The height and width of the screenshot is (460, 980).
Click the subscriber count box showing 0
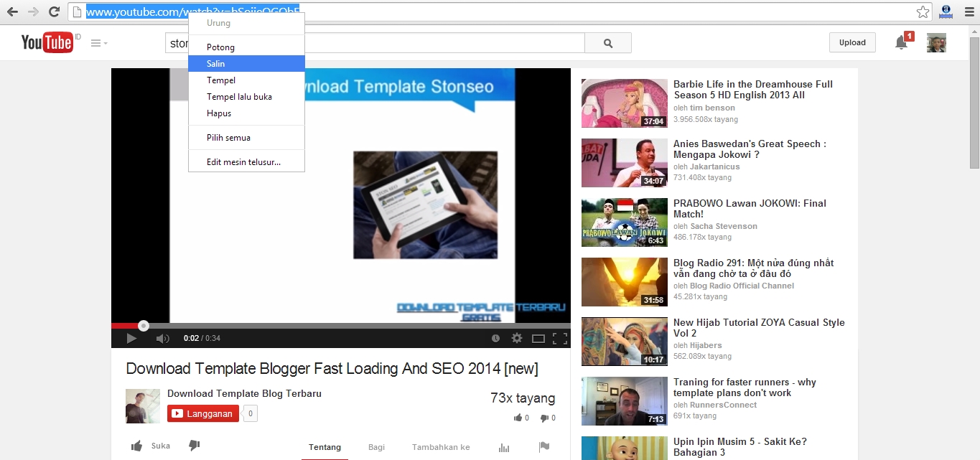250,413
